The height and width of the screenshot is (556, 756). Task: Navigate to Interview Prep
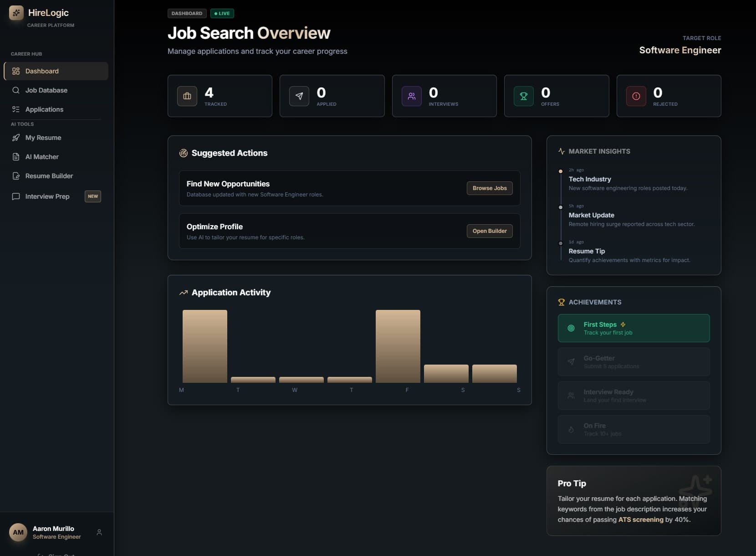pos(47,196)
